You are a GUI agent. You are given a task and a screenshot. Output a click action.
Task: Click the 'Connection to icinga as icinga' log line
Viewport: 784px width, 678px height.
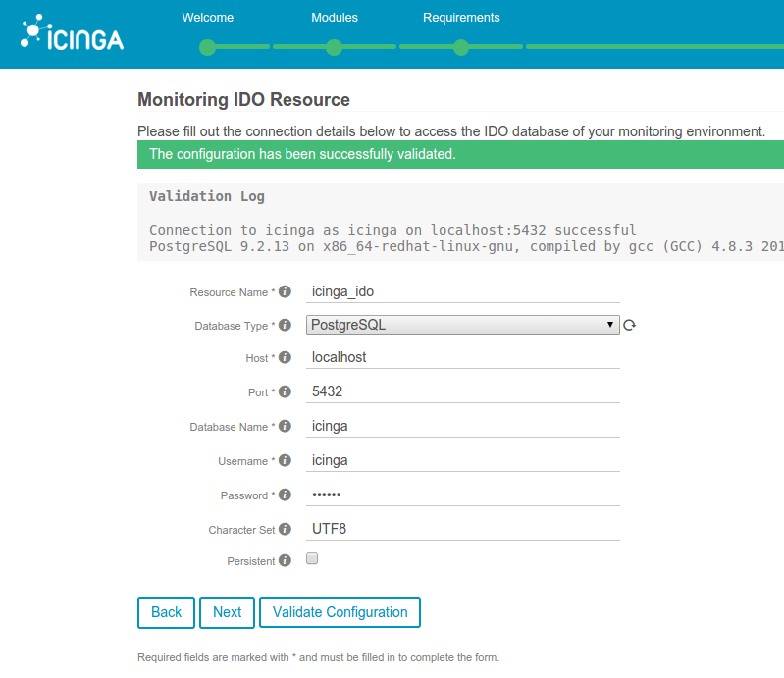click(392, 230)
